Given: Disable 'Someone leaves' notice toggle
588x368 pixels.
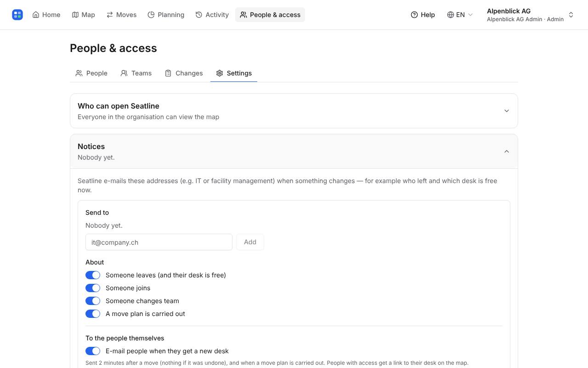Looking at the screenshot, I should [93, 275].
